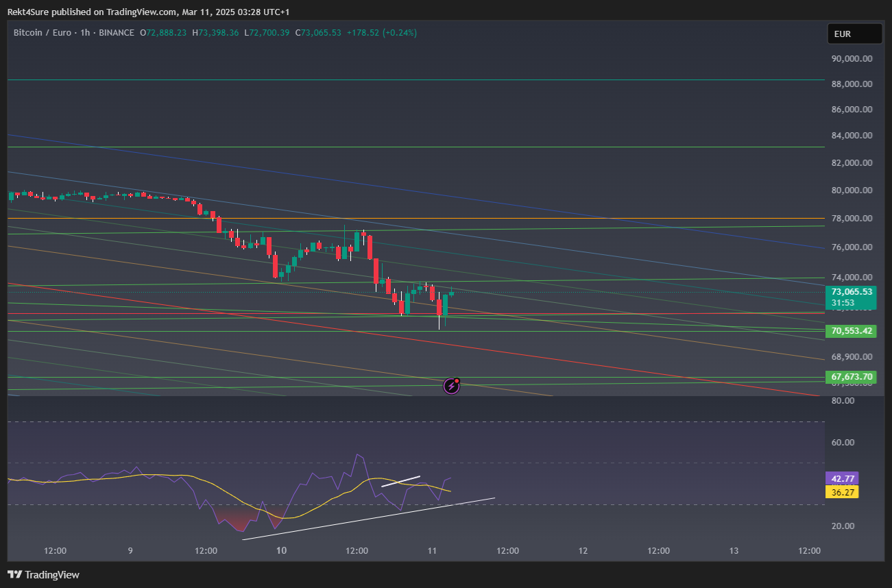
Task: Click the purple 42.77 RSI value label
Action: (x=843, y=478)
